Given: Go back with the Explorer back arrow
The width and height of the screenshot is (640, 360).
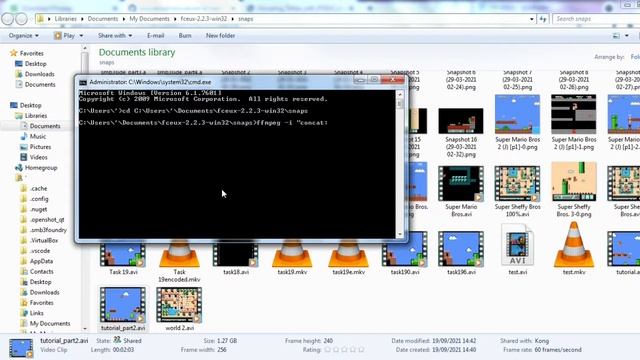Looking at the screenshot, I should (8, 19).
